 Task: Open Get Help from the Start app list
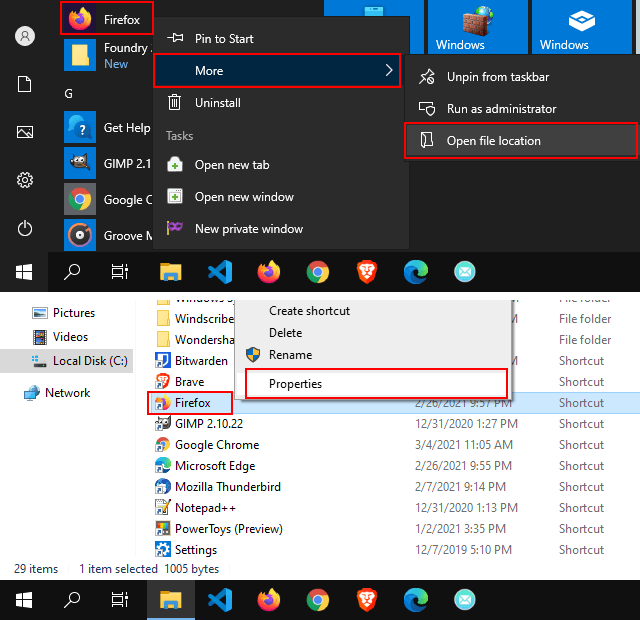point(108,127)
